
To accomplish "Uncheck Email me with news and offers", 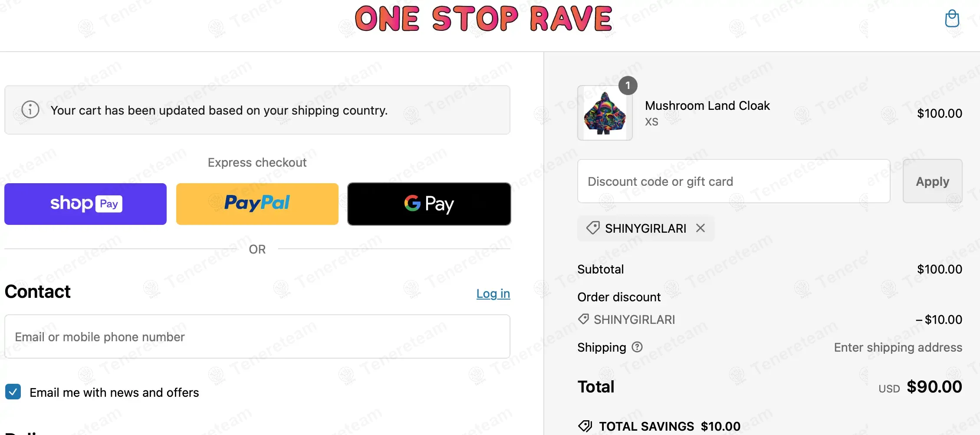I will (x=13, y=392).
